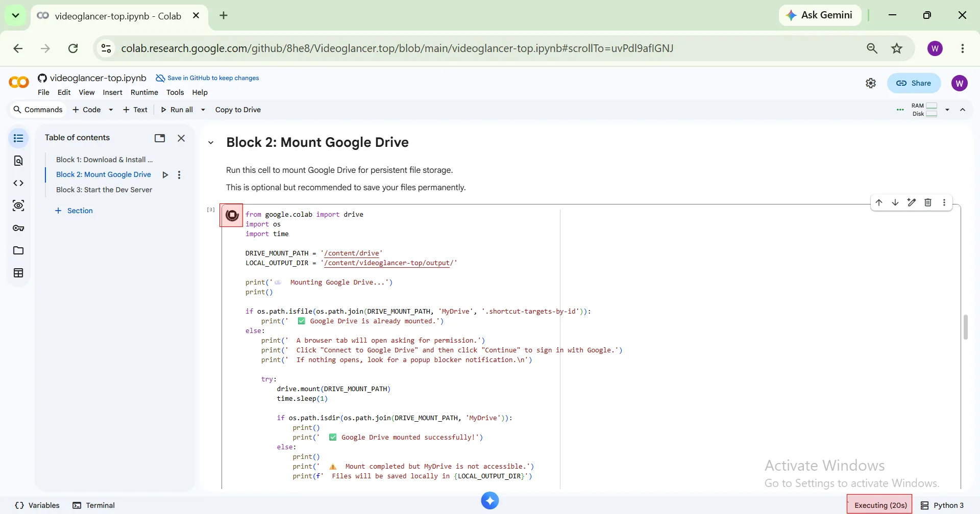Open the Data explorer sidebar icon
The width and height of the screenshot is (980, 514).
coord(18,205)
